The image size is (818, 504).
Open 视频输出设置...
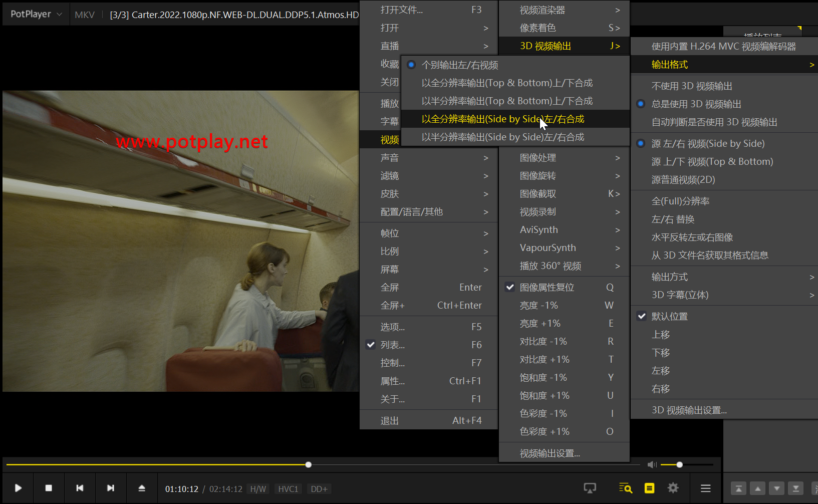pyautogui.click(x=564, y=453)
